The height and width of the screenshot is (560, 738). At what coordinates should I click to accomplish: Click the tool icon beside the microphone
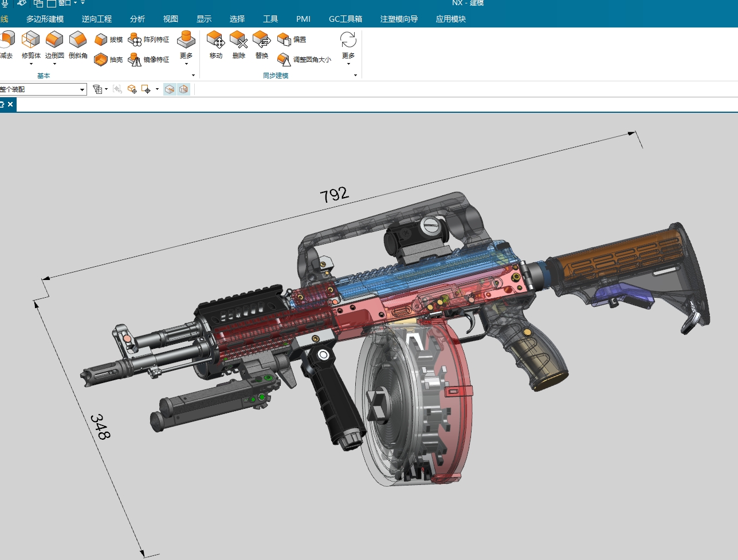(x=22, y=3)
